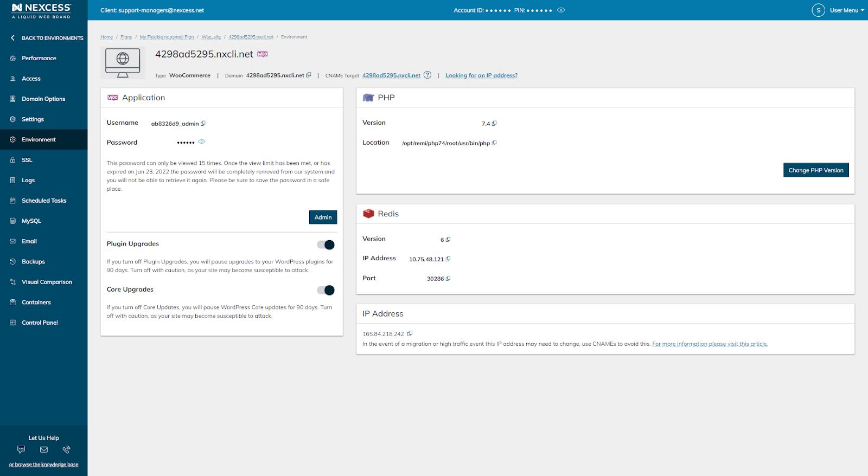Reveal the application password
This screenshot has width=868, height=476.
202,141
